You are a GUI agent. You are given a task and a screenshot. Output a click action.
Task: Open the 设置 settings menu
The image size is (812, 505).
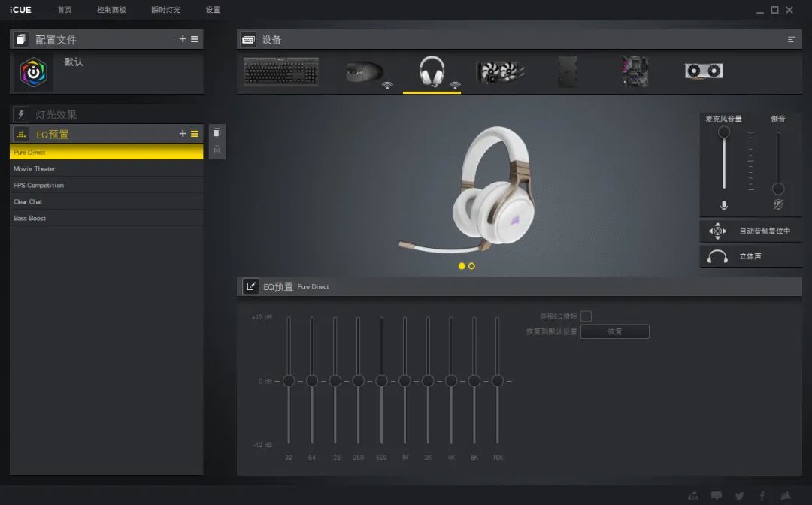[x=213, y=9]
